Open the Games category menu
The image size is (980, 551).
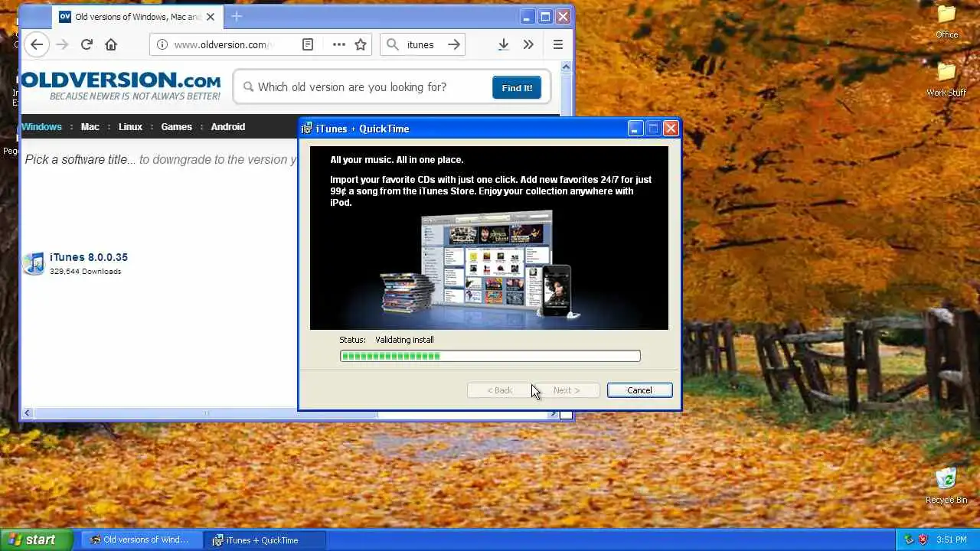pos(176,127)
